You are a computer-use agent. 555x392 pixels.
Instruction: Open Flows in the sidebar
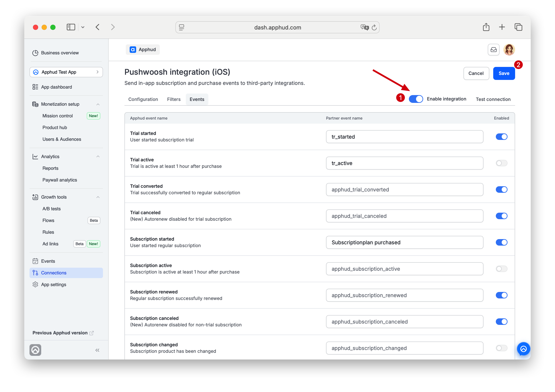point(48,220)
